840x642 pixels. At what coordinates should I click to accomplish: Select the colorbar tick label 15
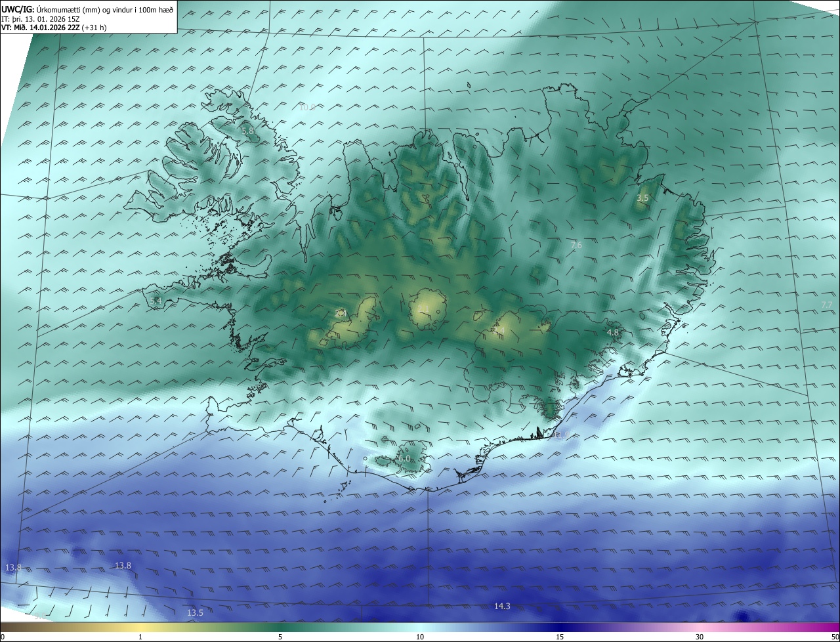(x=560, y=637)
